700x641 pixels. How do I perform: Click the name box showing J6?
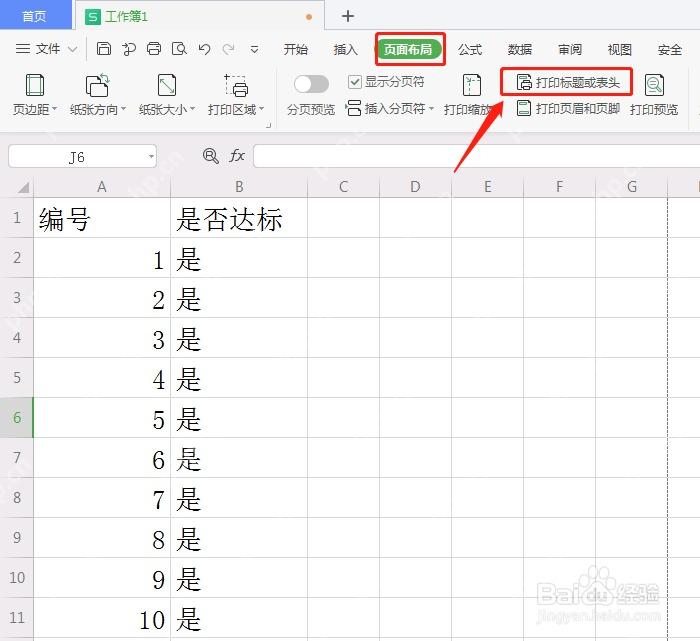pos(77,157)
